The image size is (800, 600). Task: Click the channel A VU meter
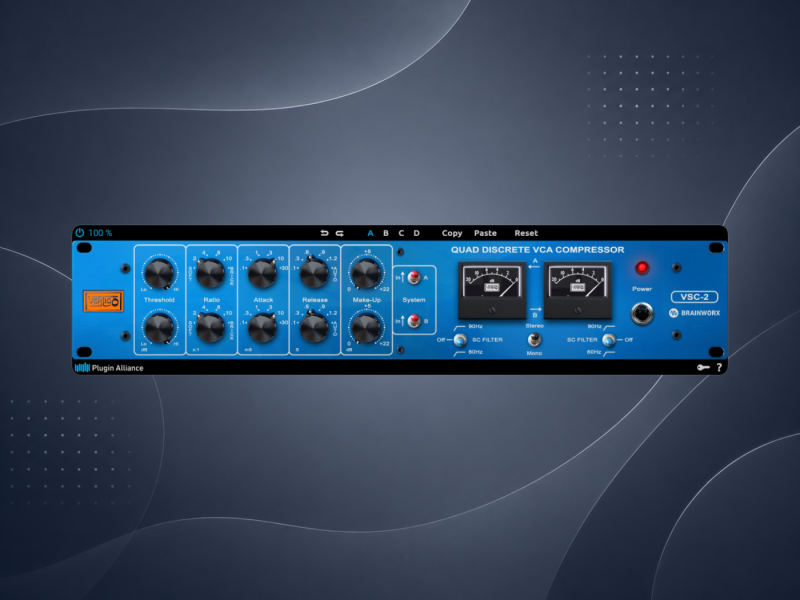[x=492, y=290]
